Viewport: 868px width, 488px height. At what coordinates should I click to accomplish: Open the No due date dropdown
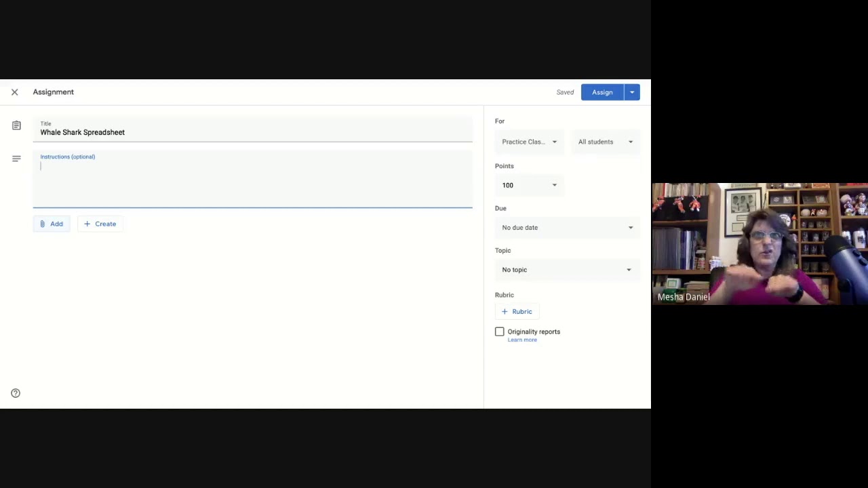(x=568, y=228)
